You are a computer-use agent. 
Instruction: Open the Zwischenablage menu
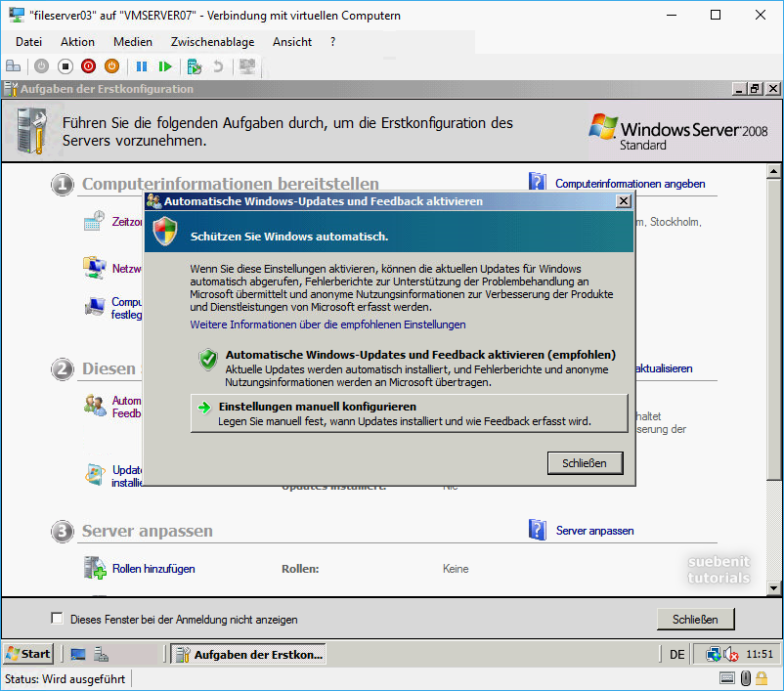pyautogui.click(x=212, y=42)
